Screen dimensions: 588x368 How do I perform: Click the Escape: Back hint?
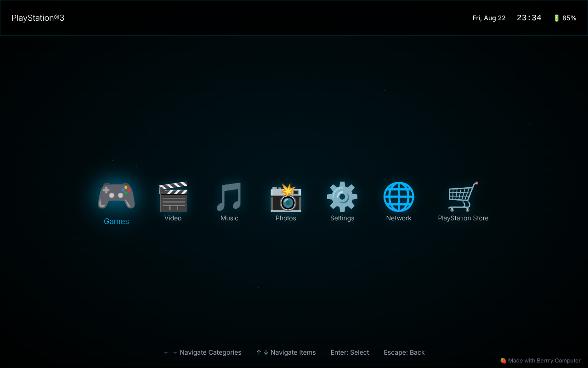404,352
